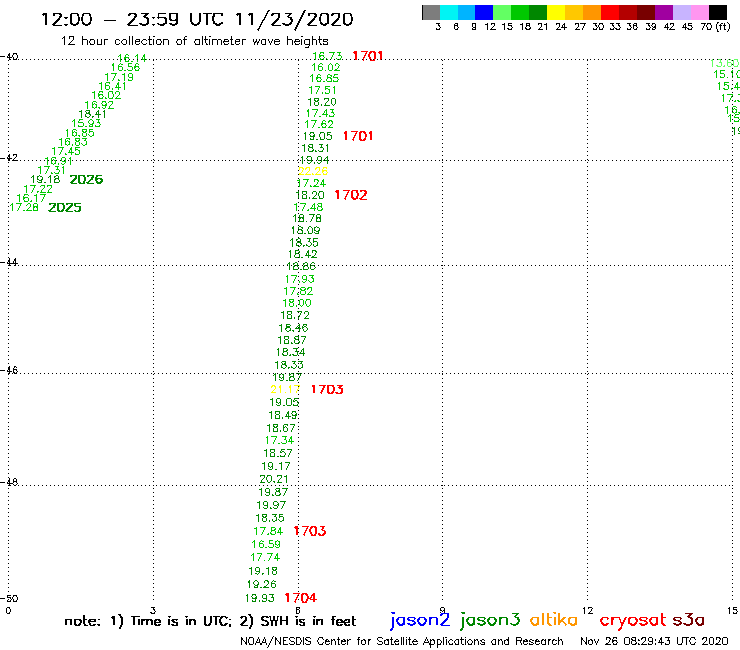Screen dimensions: 740x650
Task: Select the s3a satellite legend label
Action: coord(688,620)
